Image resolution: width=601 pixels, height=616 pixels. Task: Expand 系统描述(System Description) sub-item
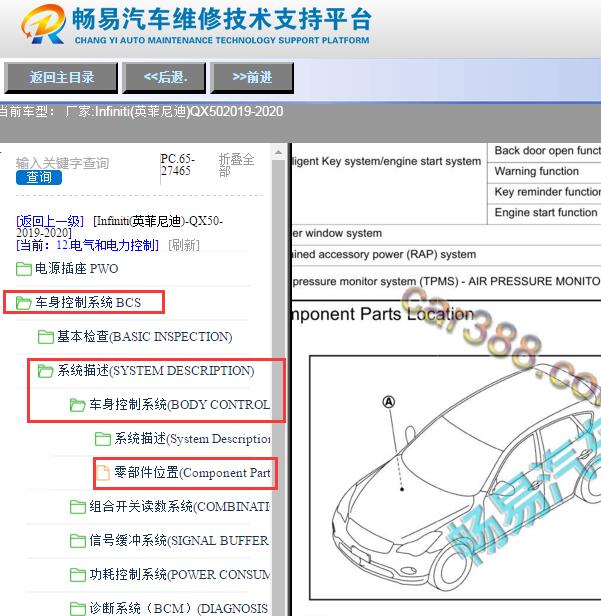192,438
